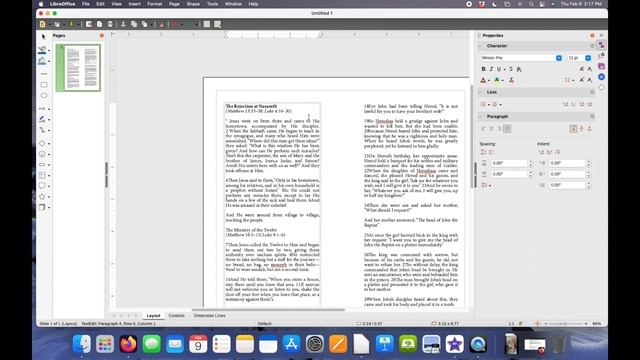The width and height of the screenshot is (640, 360).
Task: Collapse the Lists section
Action: [x=480, y=92]
